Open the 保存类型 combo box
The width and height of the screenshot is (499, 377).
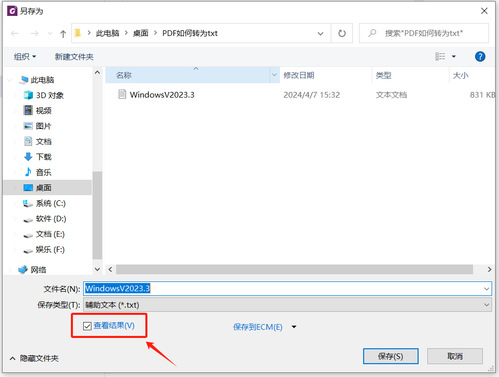coord(287,305)
